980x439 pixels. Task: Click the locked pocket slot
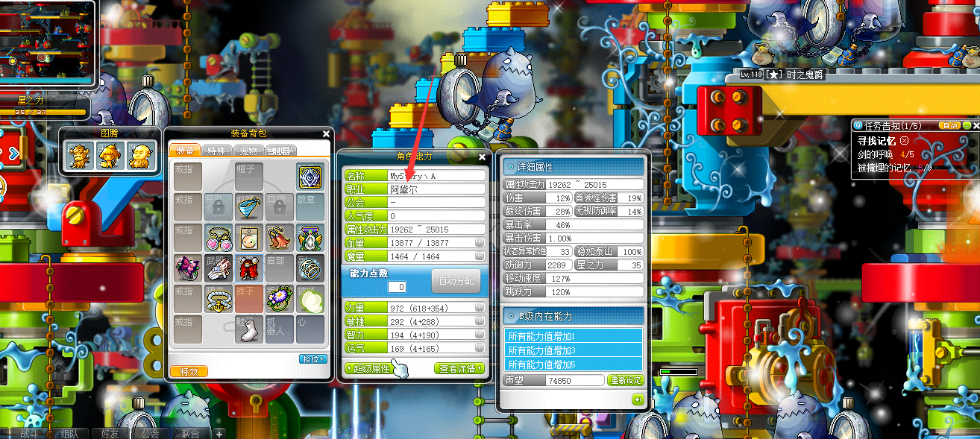(x=280, y=207)
